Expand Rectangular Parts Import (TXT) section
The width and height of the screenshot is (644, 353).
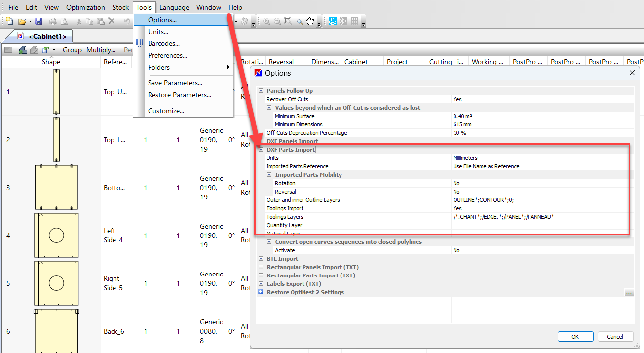(x=261, y=275)
